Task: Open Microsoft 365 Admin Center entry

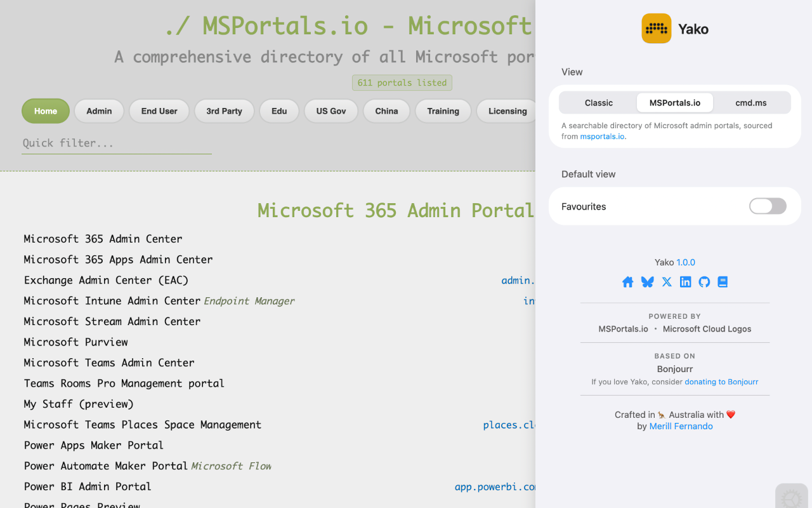Action: tap(103, 239)
